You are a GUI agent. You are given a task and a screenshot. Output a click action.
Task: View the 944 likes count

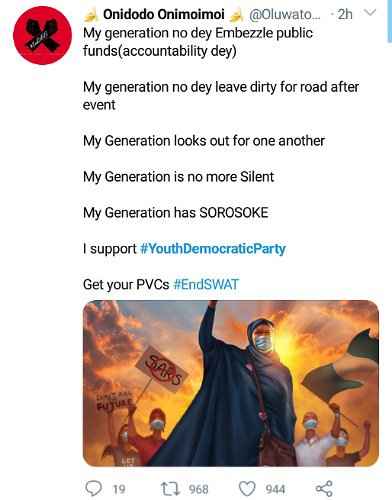(275, 489)
